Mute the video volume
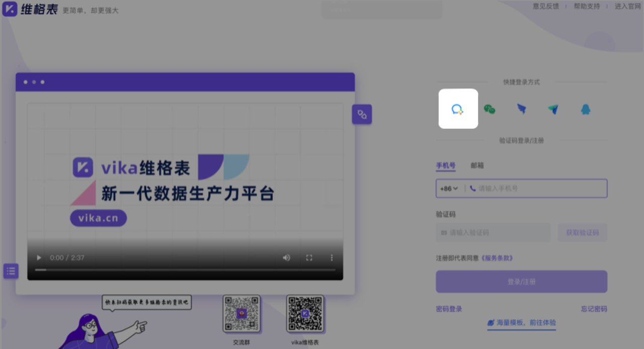 (x=286, y=257)
